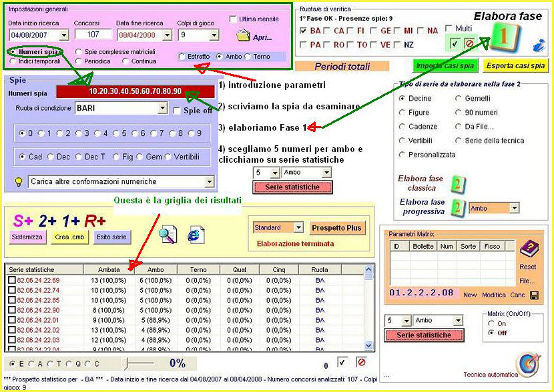Screen dimensions: 554x392
Task: Open the Apri folder icon
Action: click(243, 35)
